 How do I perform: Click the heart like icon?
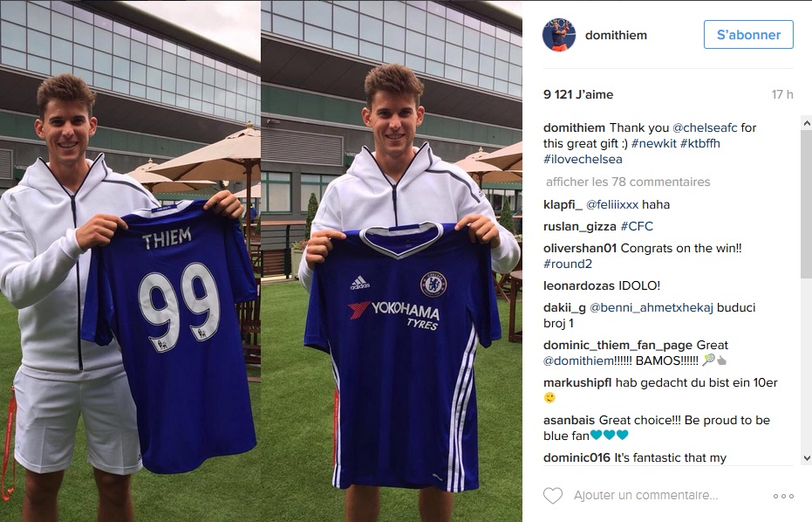click(553, 496)
